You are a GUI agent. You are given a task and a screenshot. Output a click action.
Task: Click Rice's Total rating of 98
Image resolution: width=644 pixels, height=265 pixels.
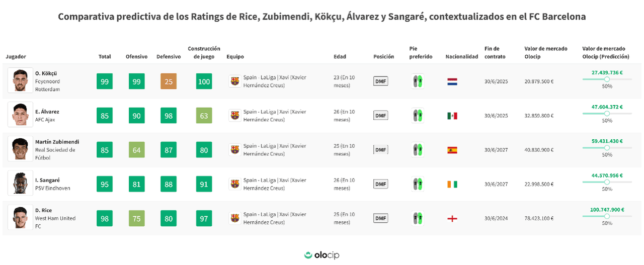tap(105, 218)
